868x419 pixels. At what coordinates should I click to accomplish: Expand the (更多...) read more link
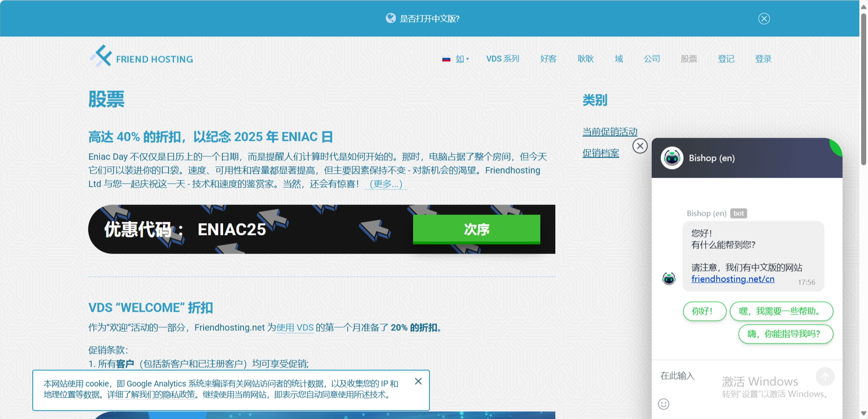(x=386, y=184)
